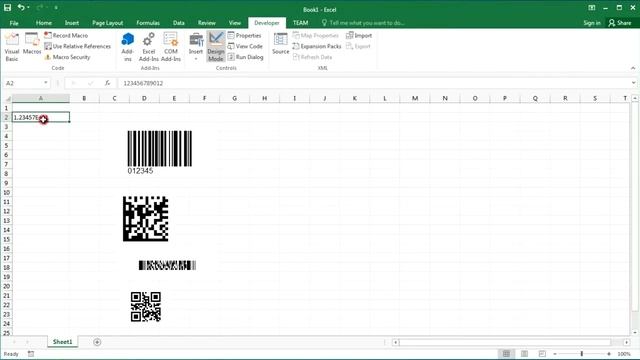This screenshot has height=360, width=640.
Task: Open the Visual Basic editor
Action: pyautogui.click(x=12, y=47)
